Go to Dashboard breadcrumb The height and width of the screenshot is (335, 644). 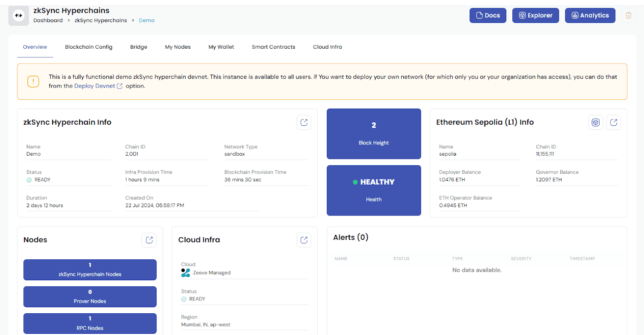point(48,21)
